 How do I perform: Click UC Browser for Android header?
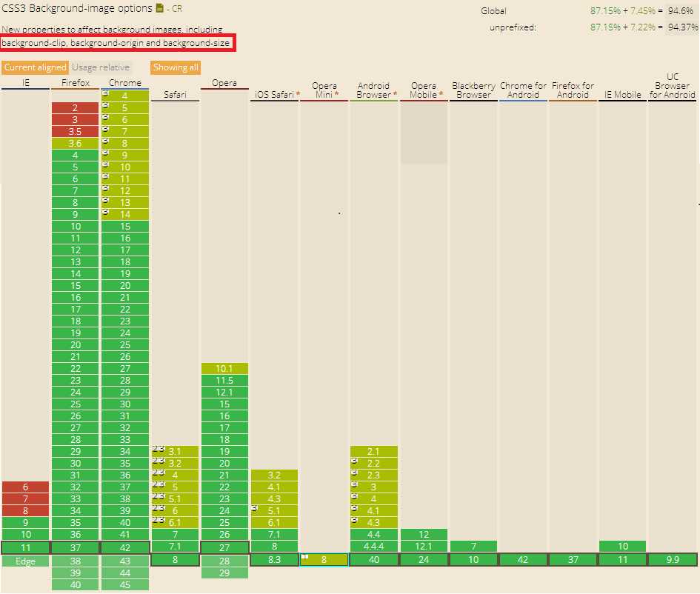coord(673,86)
